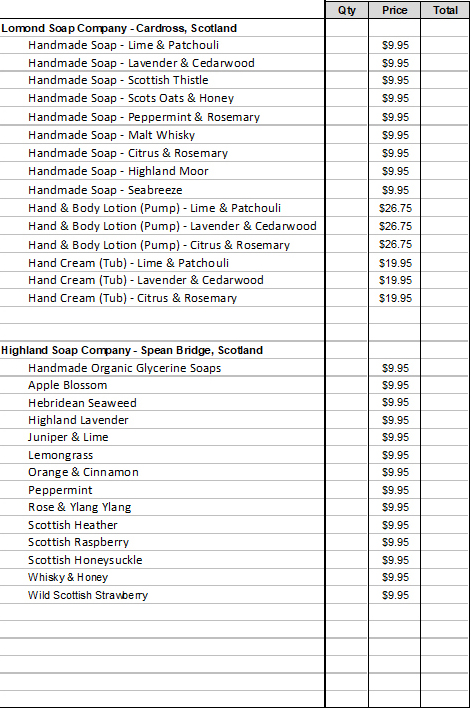Select the Whisky & Honey item cell
Image resolution: width=471 pixels, height=709 pixels.
(162, 577)
